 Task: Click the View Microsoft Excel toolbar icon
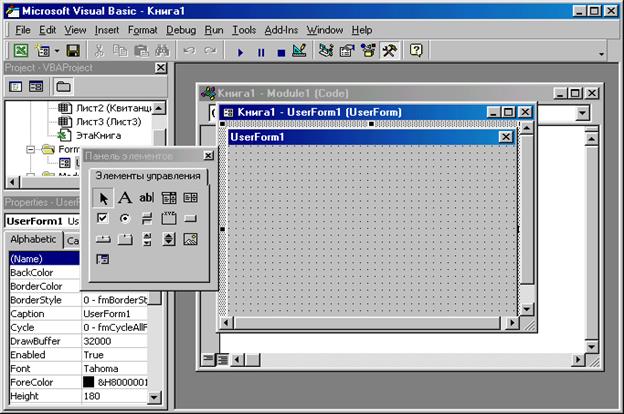click(21, 51)
